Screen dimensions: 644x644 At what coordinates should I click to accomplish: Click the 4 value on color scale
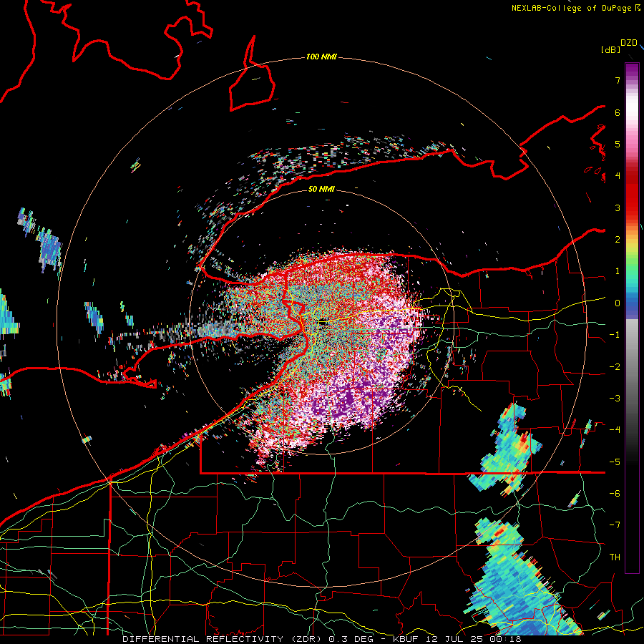(x=618, y=176)
